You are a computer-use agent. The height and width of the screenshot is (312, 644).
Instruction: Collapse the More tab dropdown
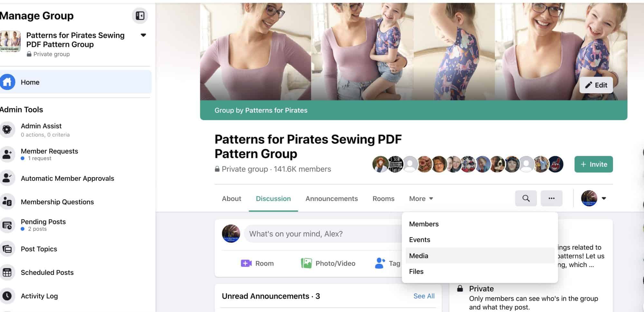pos(421,199)
